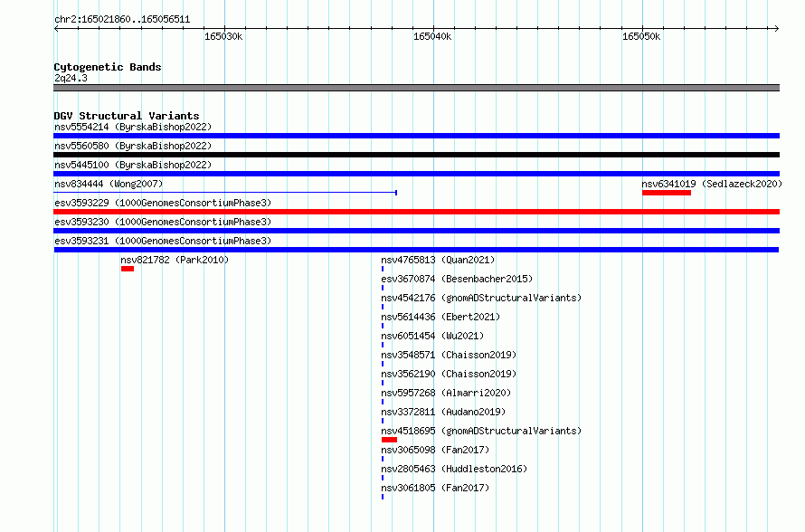Click the nsv5560580 (ByrskaBishop2022) label
This screenshot has height=532, width=805.
click(x=133, y=146)
